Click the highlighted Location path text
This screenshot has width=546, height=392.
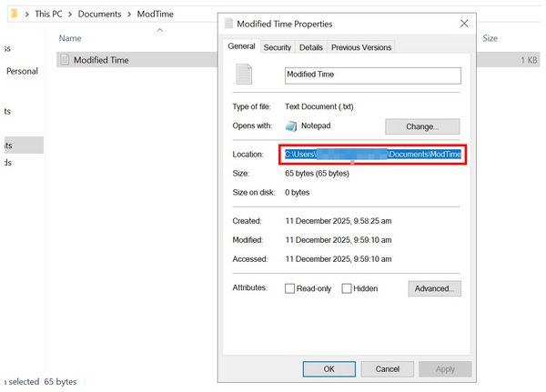tap(373, 155)
